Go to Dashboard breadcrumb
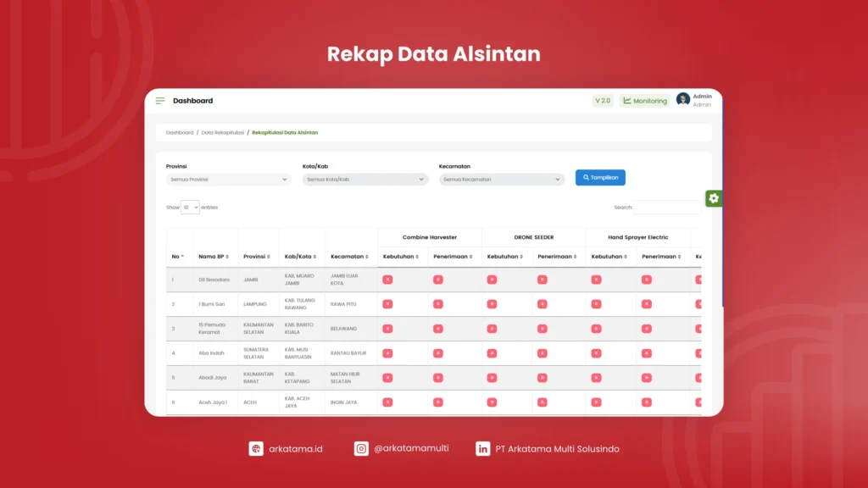Viewport: 868px width, 488px height. pyautogui.click(x=180, y=133)
